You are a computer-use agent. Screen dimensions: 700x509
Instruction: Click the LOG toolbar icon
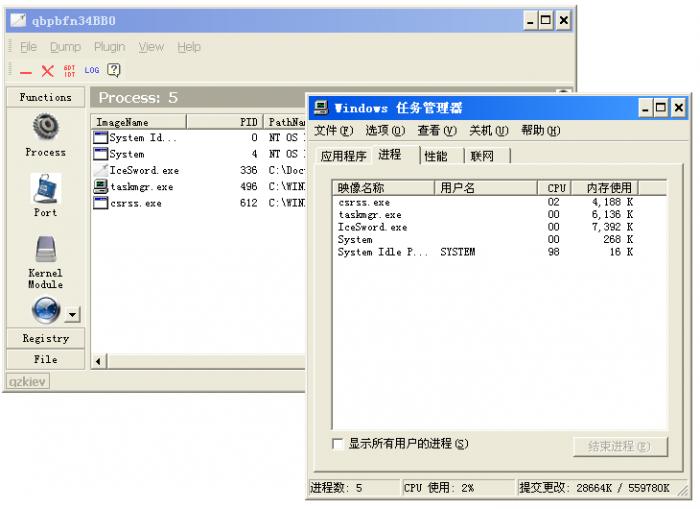(x=92, y=71)
